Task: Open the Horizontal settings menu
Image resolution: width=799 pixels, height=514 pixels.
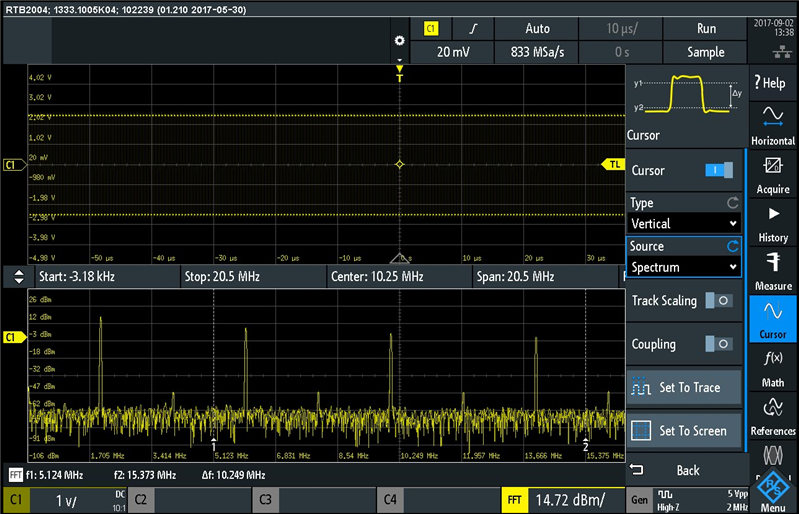Action: click(773, 125)
